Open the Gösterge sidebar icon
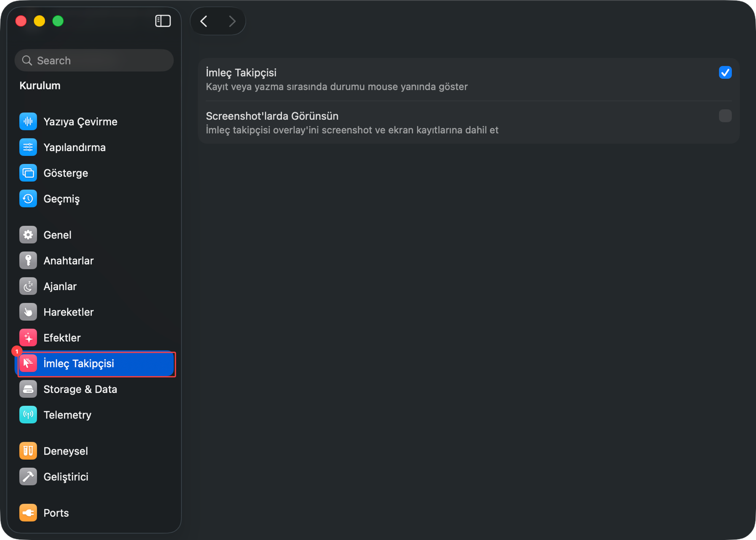Viewport: 756px width, 540px height. (28, 173)
